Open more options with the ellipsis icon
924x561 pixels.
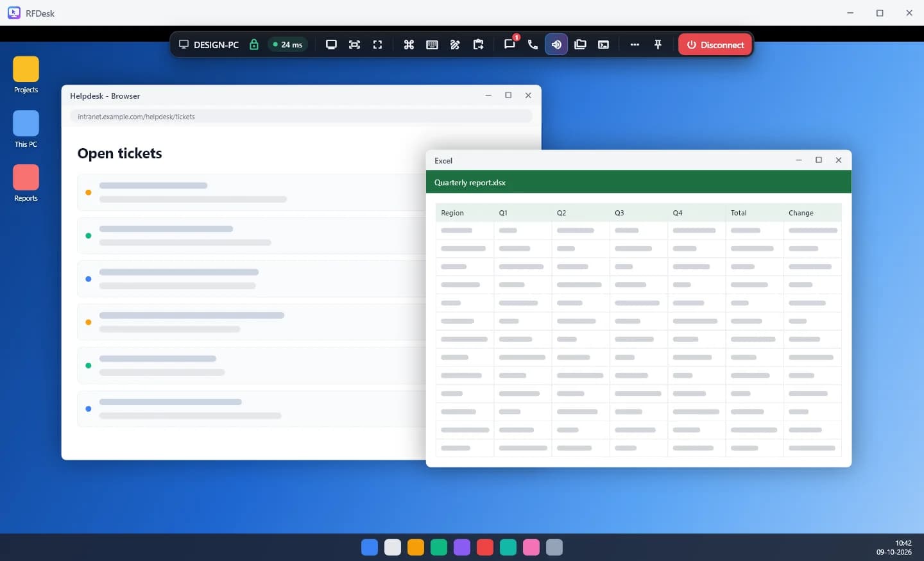pos(635,45)
